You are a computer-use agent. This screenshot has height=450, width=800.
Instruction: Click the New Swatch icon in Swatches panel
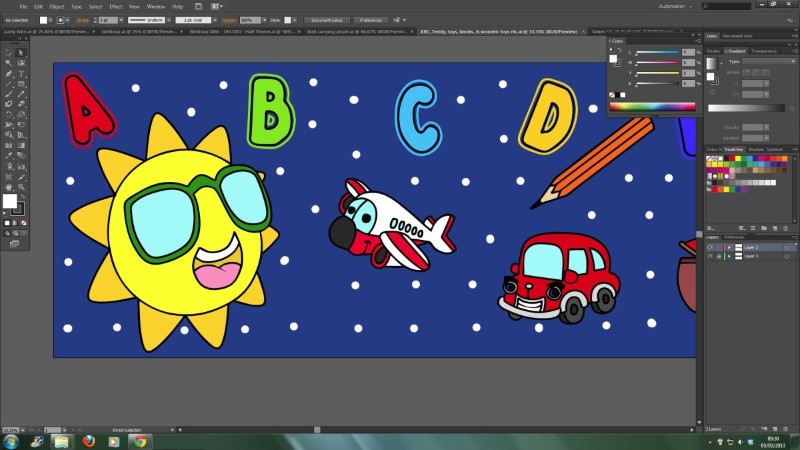775,229
